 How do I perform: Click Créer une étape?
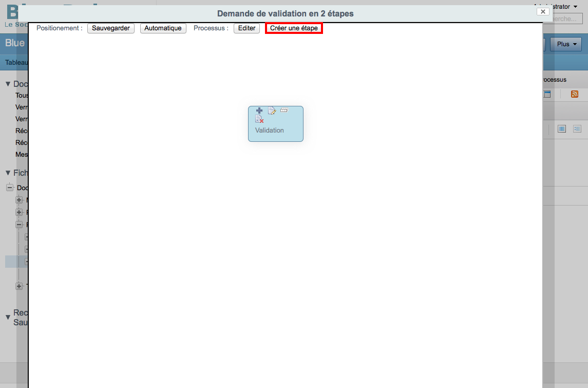pyautogui.click(x=294, y=28)
